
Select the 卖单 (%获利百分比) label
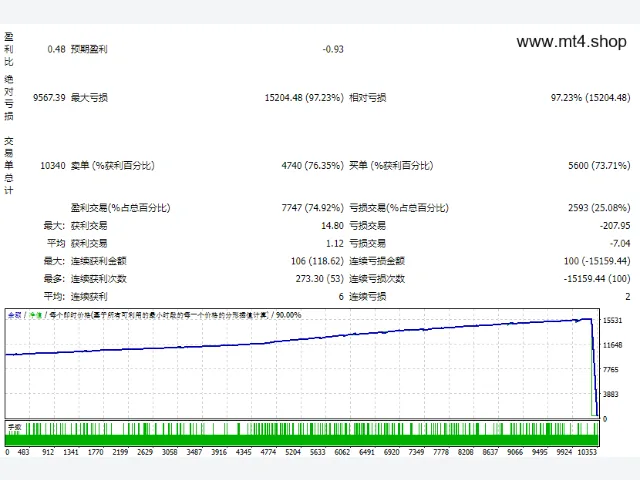pyautogui.click(x=113, y=166)
